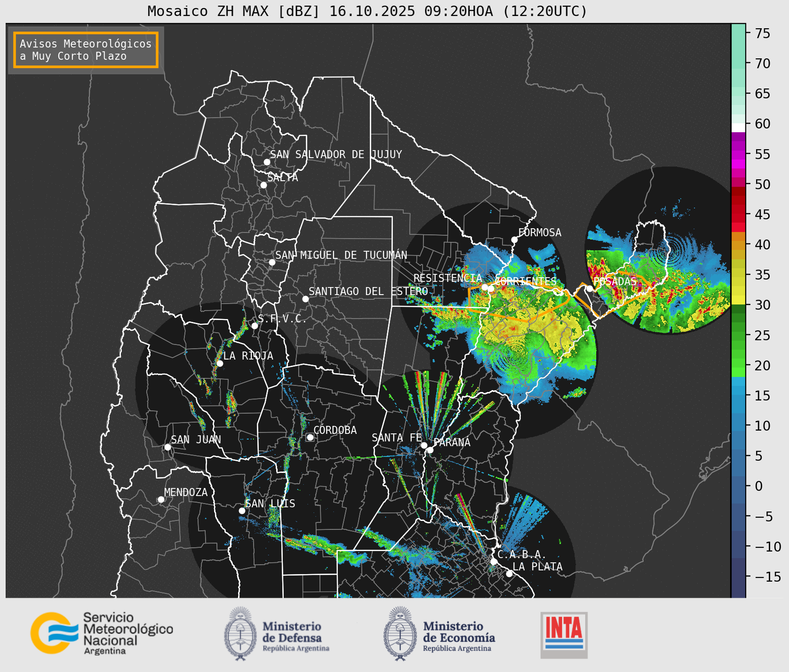Click the Santa Fe city dot
Screen dimensions: 789x672
424,445
